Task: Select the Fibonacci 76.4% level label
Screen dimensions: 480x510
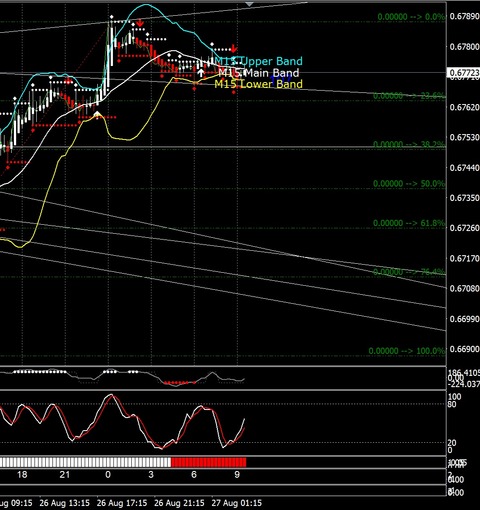Action: [x=409, y=272]
